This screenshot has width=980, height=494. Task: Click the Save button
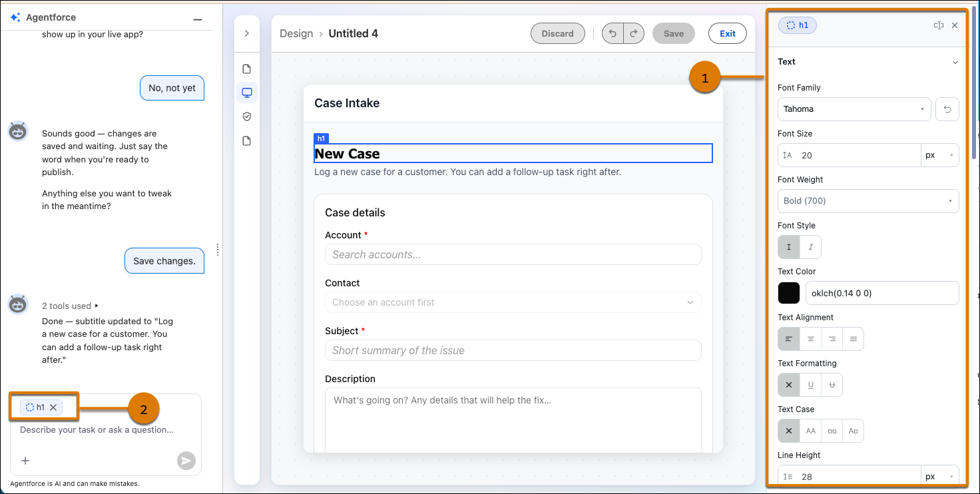point(674,33)
